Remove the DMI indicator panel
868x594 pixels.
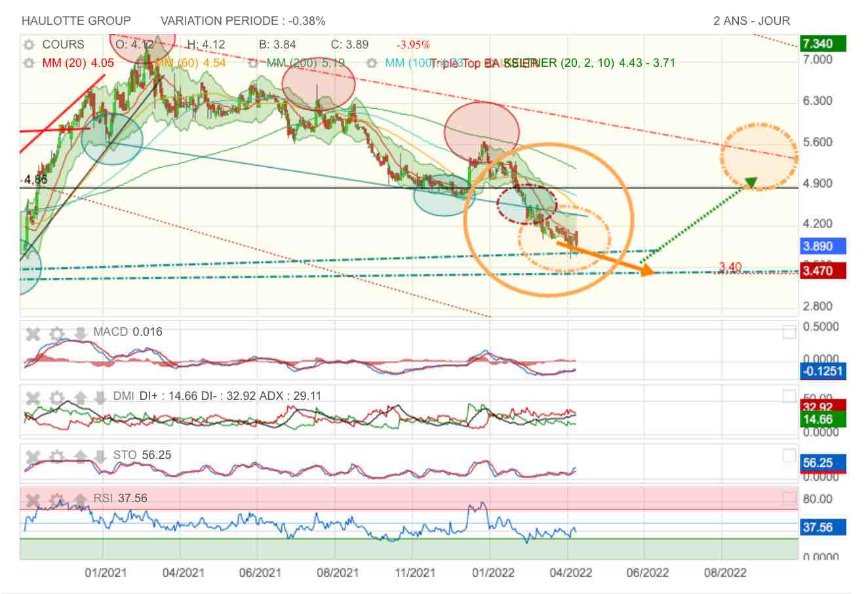pos(33,398)
